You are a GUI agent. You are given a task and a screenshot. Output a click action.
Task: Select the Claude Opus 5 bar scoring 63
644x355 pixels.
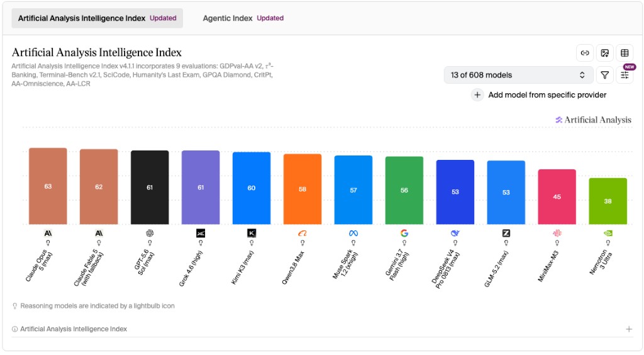click(x=48, y=186)
